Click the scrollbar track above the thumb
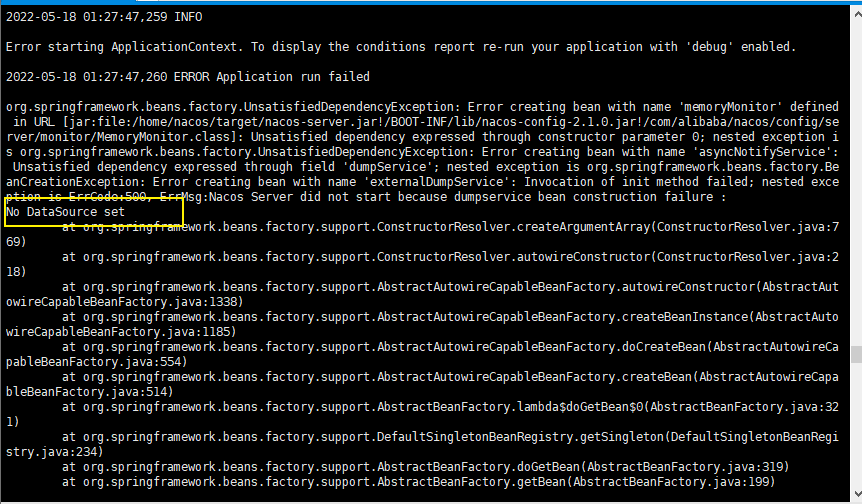 point(857,184)
